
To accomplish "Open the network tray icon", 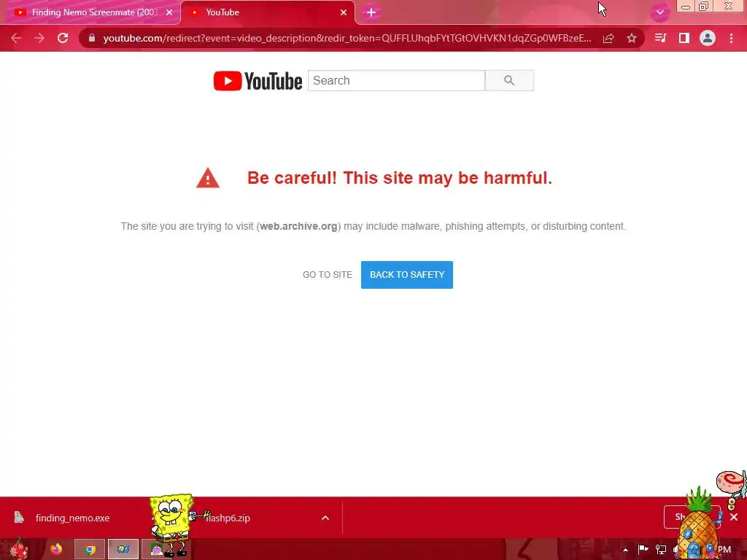I will [661, 550].
